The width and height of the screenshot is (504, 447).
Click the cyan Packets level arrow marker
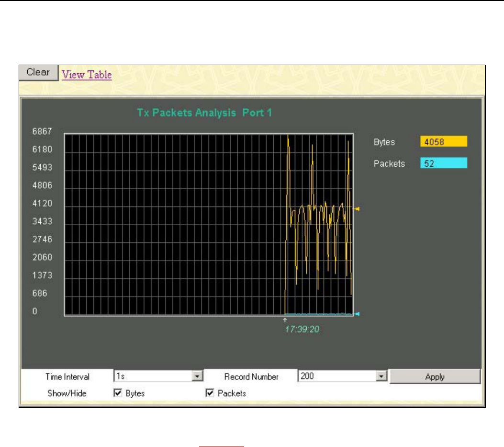coord(357,314)
